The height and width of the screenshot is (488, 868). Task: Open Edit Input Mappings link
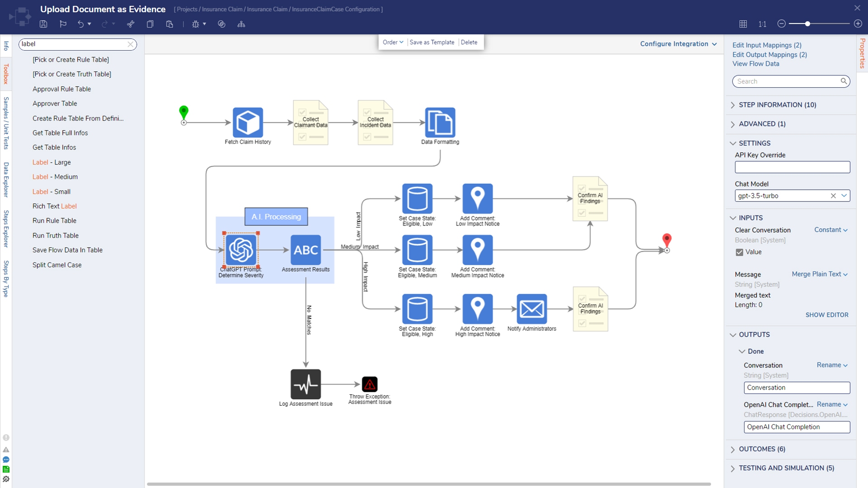(x=767, y=45)
